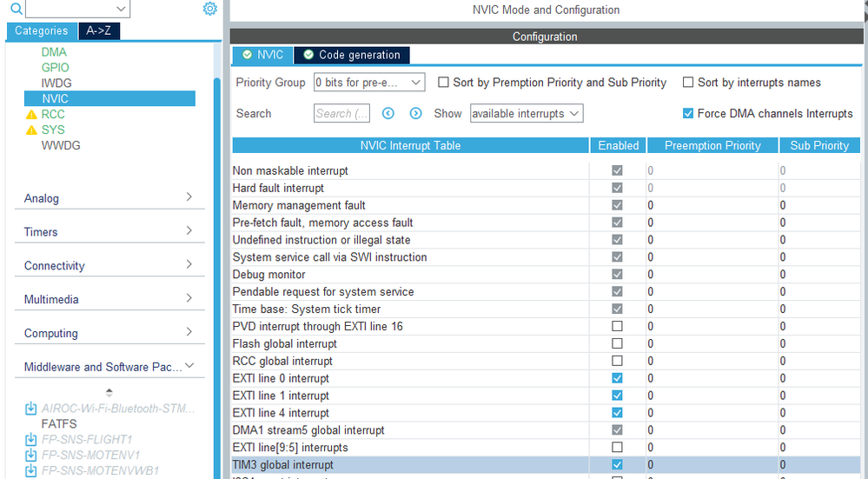The height and width of the screenshot is (479, 868).
Task: Click sub priority value for Debug monitor
Action: point(819,275)
